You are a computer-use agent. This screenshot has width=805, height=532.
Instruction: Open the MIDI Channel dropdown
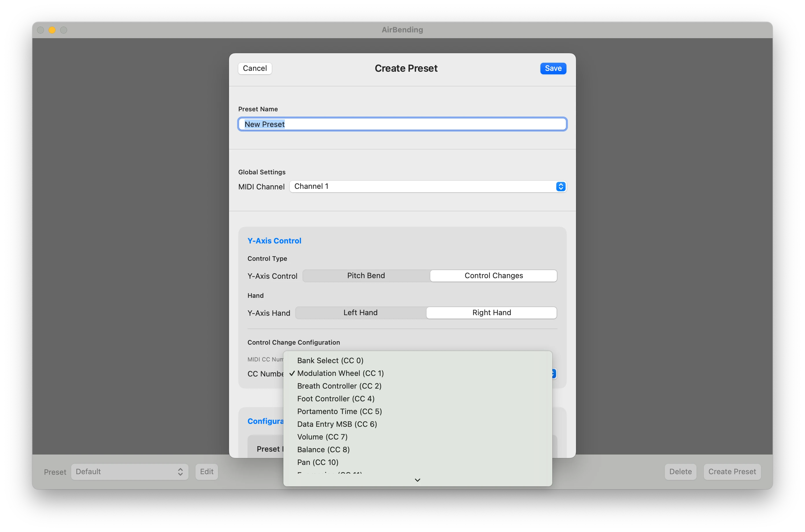pyautogui.click(x=428, y=186)
